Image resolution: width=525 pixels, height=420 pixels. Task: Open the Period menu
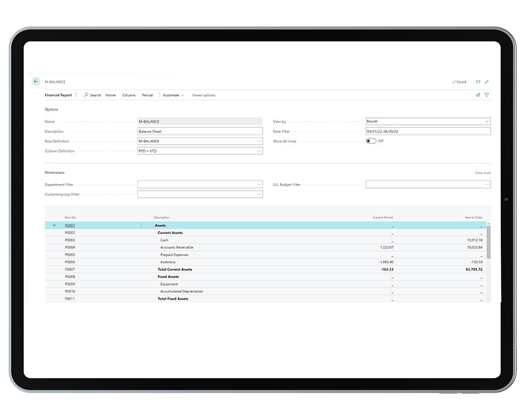(147, 95)
